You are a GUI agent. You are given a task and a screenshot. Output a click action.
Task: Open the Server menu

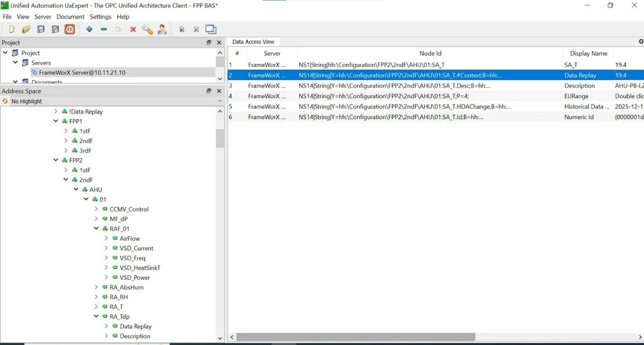43,17
